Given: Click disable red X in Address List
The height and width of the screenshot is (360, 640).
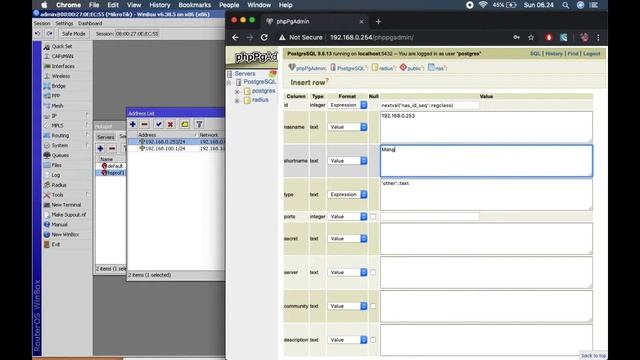Looking at the screenshot, I should tap(171, 124).
